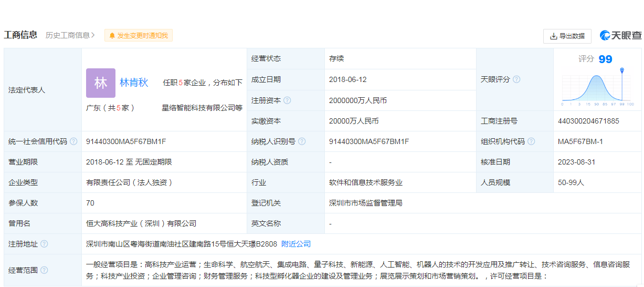The width and height of the screenshot is (644, 287).
Task: Click help icon beside 经营范围
Action: (44, 270)
